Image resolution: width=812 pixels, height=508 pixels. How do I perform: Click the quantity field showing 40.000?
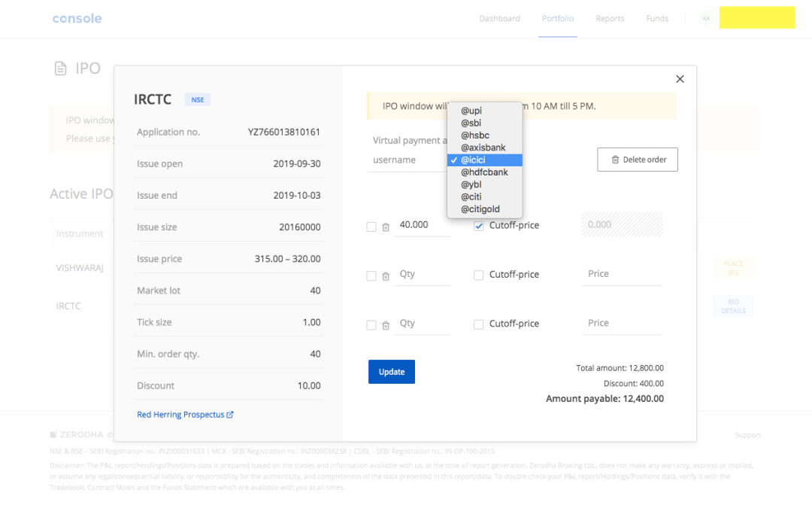click(423, 225)
